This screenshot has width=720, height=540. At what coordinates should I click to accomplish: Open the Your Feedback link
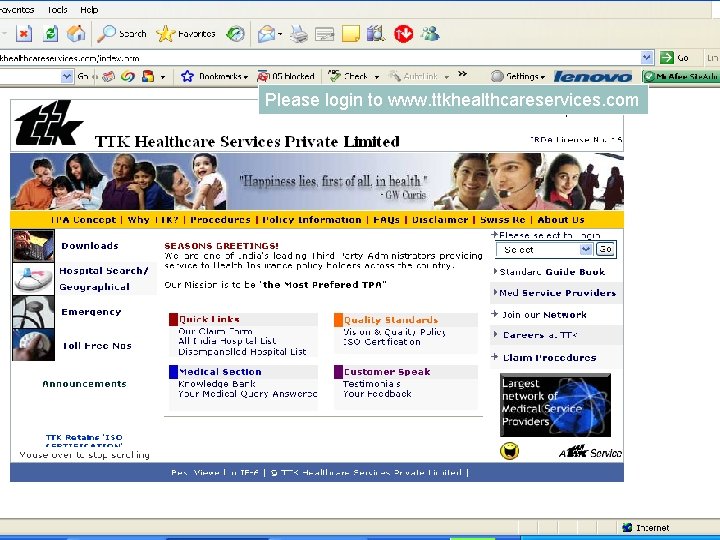377,394
